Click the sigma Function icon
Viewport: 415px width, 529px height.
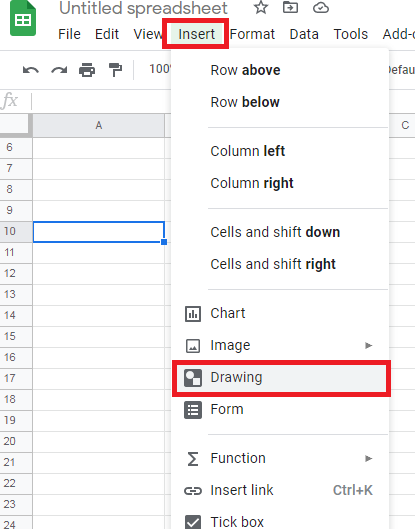[x=193, y=459]
